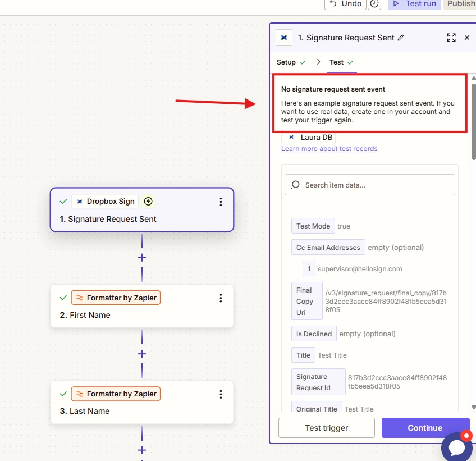Click chevron between Setup and Test

click(x=318, y=62)
